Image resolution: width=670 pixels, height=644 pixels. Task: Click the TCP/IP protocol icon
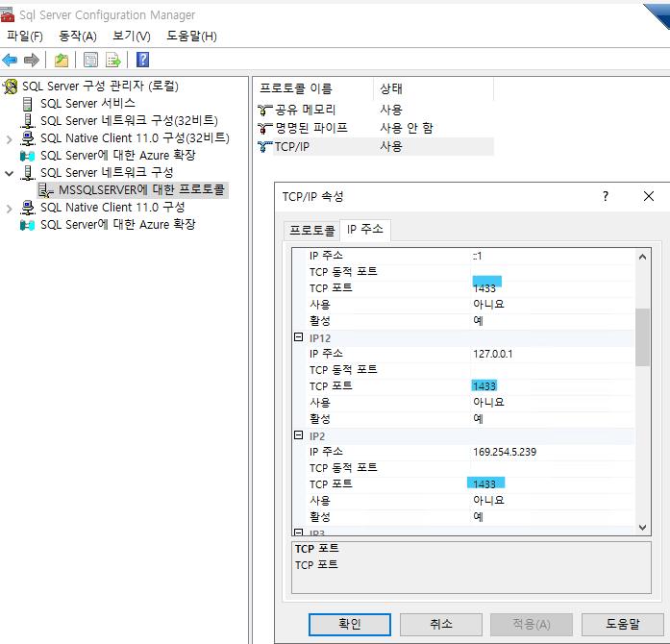(x=265, y=146)
